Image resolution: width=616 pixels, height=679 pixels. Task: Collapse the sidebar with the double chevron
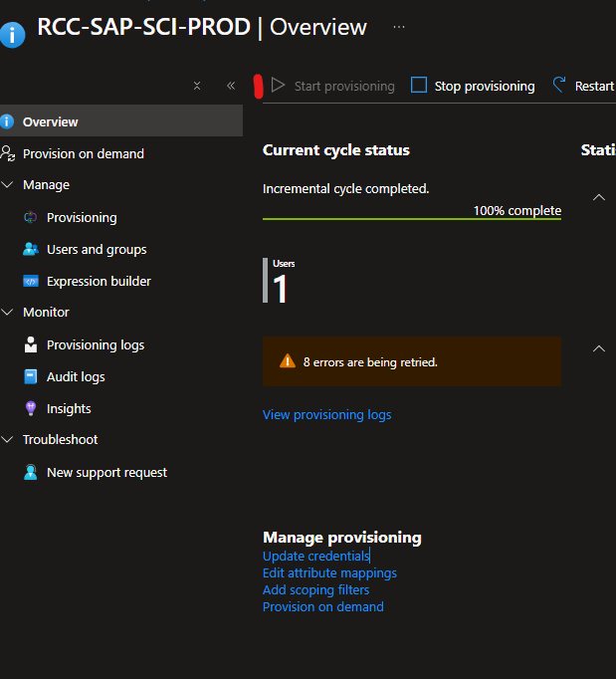[231, 86]
